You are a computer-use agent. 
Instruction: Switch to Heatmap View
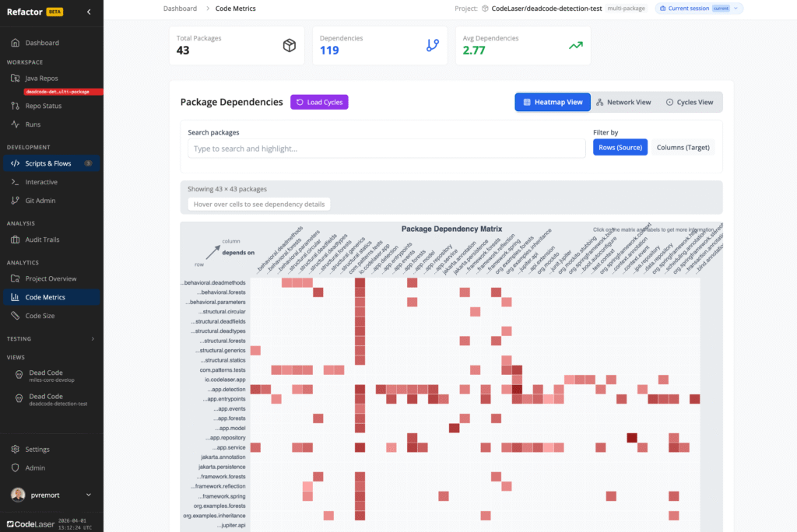coord(553,102)
